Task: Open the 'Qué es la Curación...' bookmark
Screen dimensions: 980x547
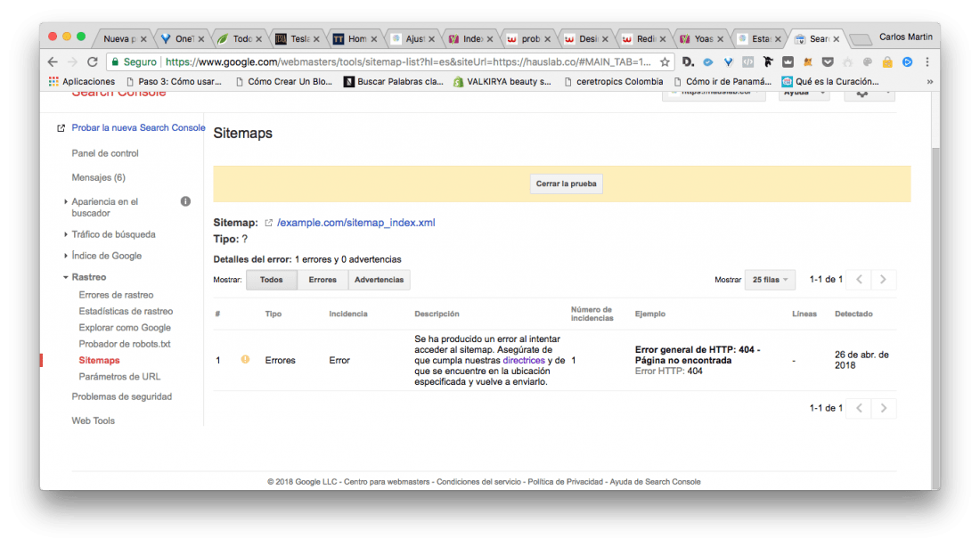Action: (x=830, y=81)
